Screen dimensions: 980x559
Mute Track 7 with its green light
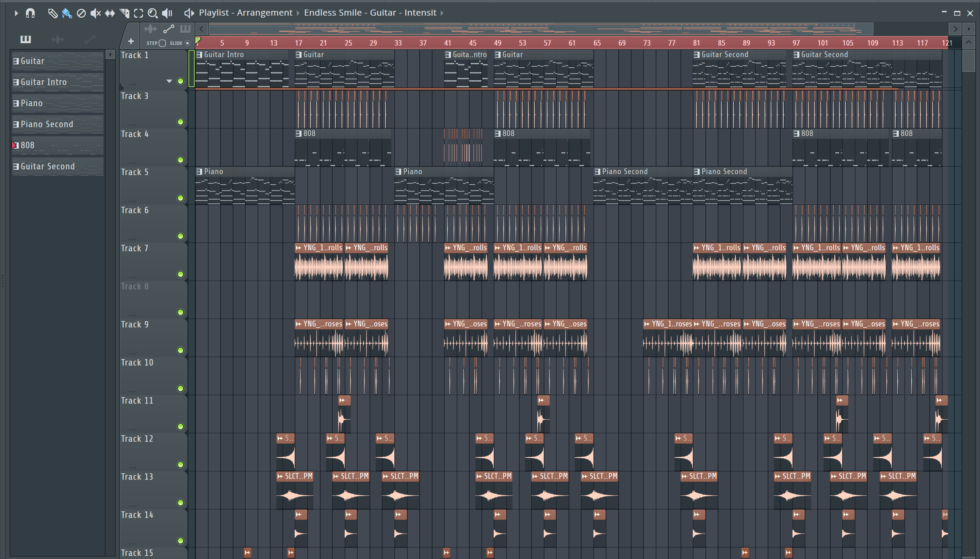click(180, 274)
